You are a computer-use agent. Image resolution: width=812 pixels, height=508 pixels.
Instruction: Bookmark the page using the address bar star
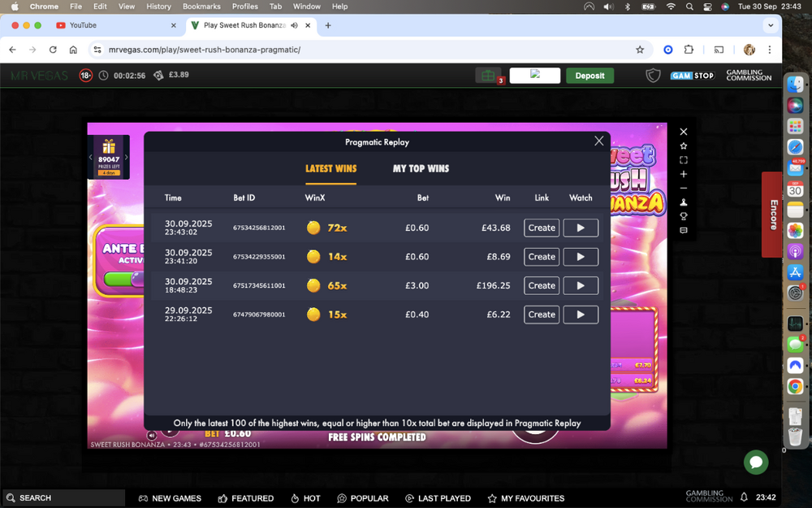640,50
